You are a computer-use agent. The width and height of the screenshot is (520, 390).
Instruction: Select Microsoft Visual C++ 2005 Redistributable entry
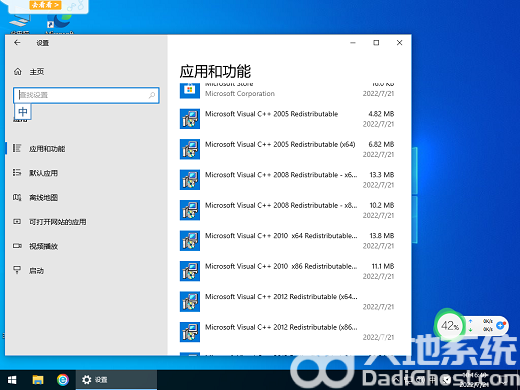[271, 114]
